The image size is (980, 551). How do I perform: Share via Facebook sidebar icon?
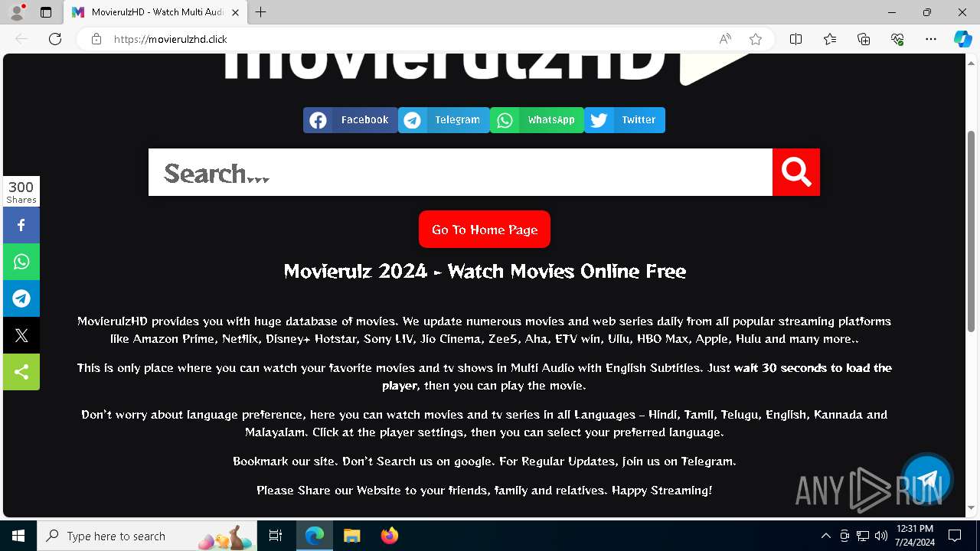pyautogui.click(x=21, y=225)
